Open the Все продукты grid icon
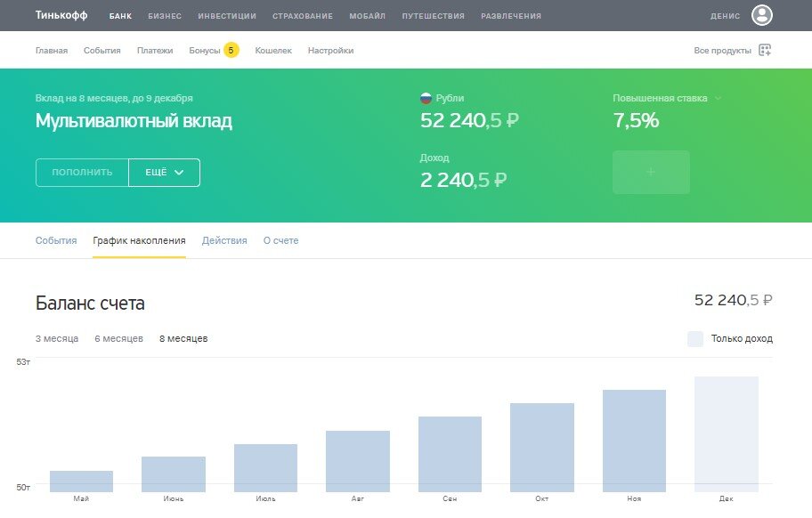 (x=765, y=50)
